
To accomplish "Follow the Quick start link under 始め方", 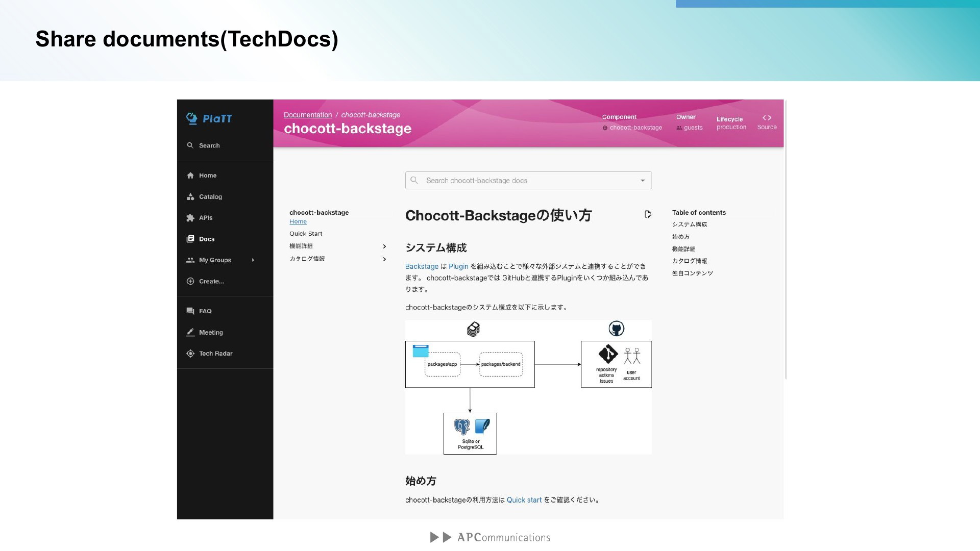I will [x=524, y=500].
